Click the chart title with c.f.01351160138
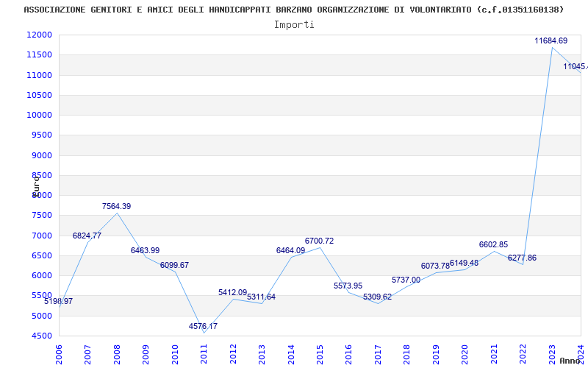 point(293,10)
